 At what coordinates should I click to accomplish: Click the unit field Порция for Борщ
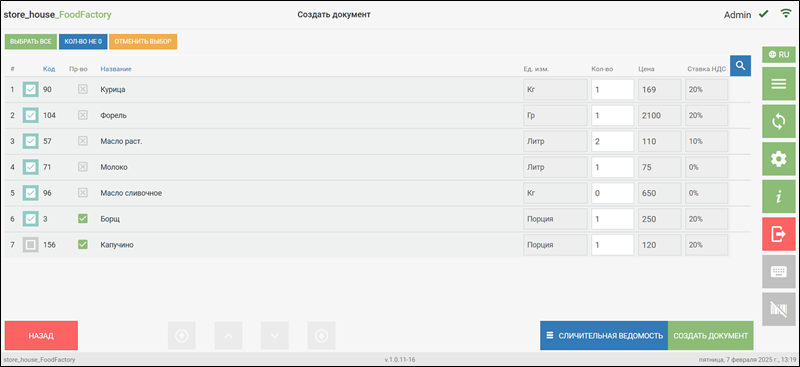pyautogui.click(x=555, y=219)
